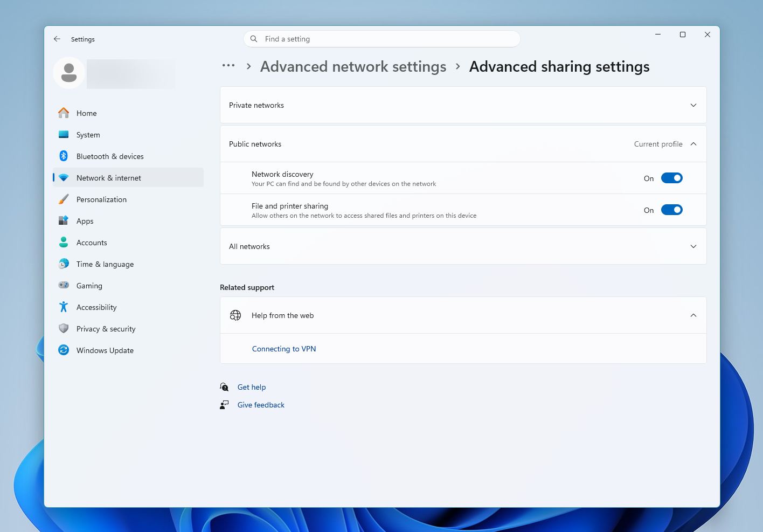Click the Privacy shield icon
This screenshot has height=532, width=763.
pos(64,328)
